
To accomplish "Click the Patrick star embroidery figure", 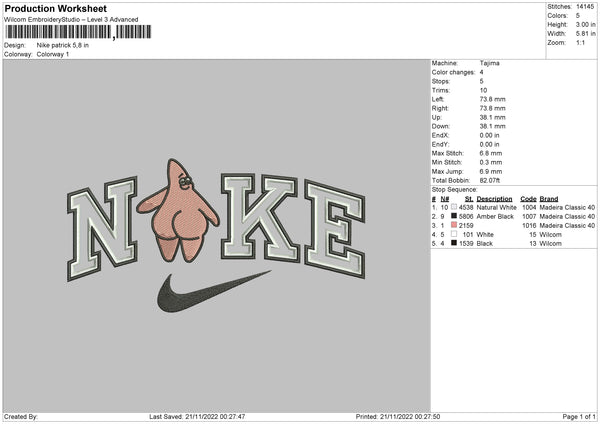I will (x=178, y=212).
